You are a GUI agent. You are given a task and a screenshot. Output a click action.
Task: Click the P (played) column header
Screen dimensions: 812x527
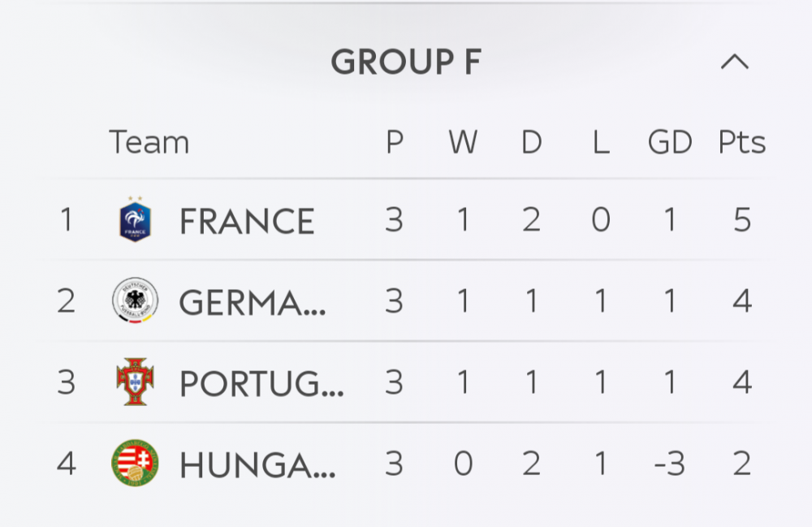pos(395,142)
